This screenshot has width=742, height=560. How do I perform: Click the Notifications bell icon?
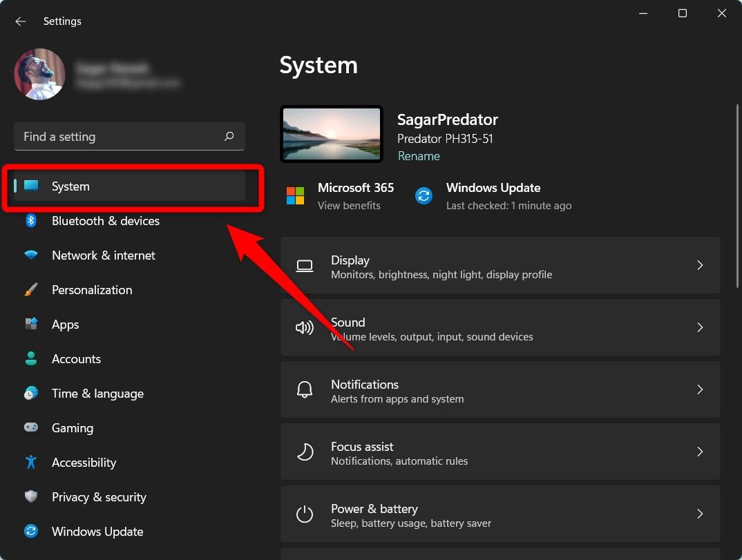tap(305, 389)
